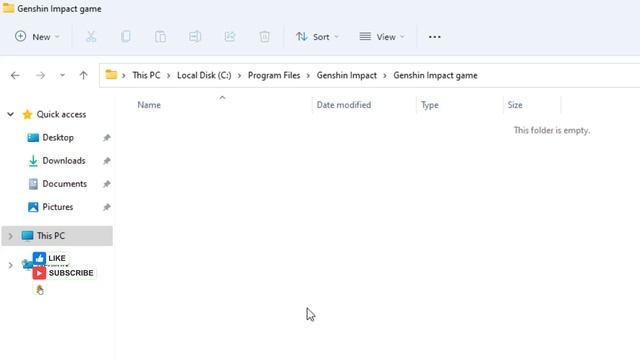
Task: Open the recent locations chevron
Action: [62, 76]
